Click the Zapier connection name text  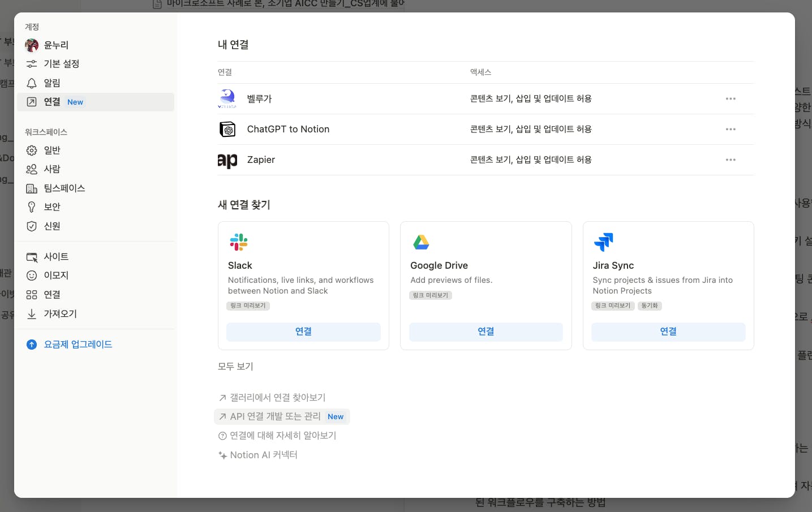pyautogui.click(x=261, y=160)
